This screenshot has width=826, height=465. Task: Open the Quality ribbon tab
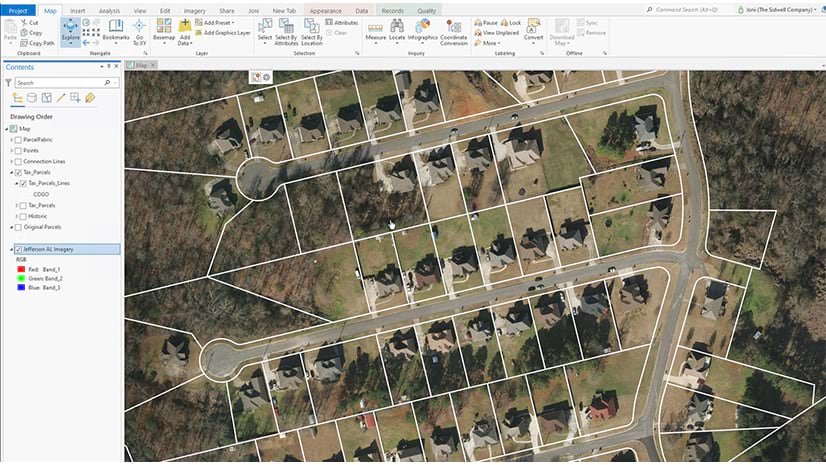point(426,11)
